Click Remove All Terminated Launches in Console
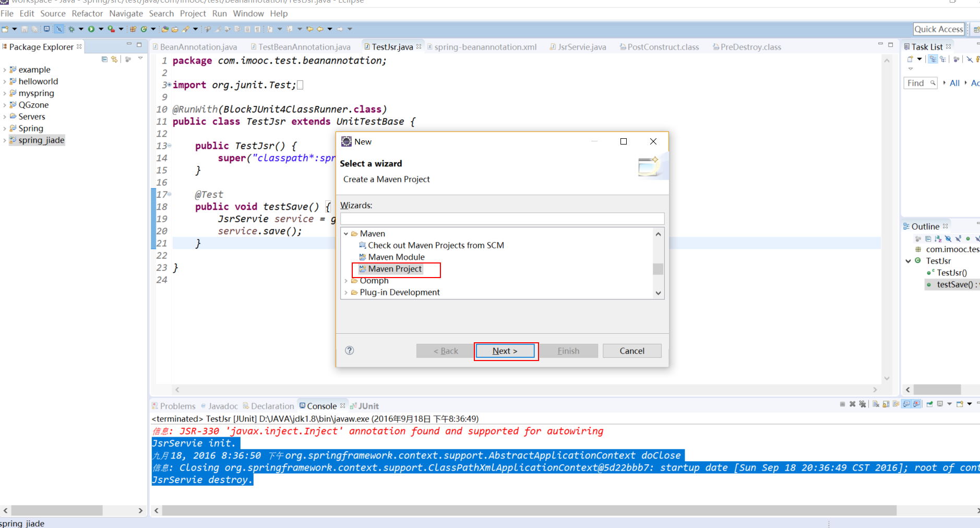Viewport: 980px width, 528px height. (863, 404)
